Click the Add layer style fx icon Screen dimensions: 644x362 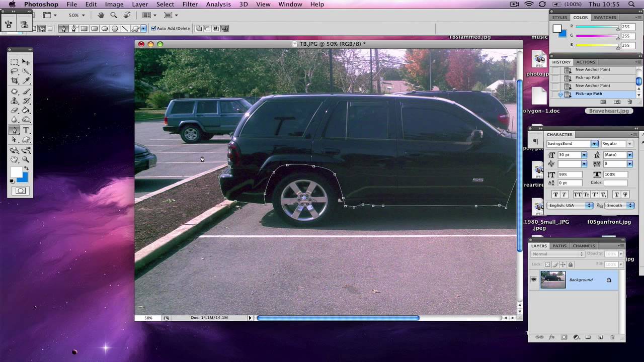point(551,337)
